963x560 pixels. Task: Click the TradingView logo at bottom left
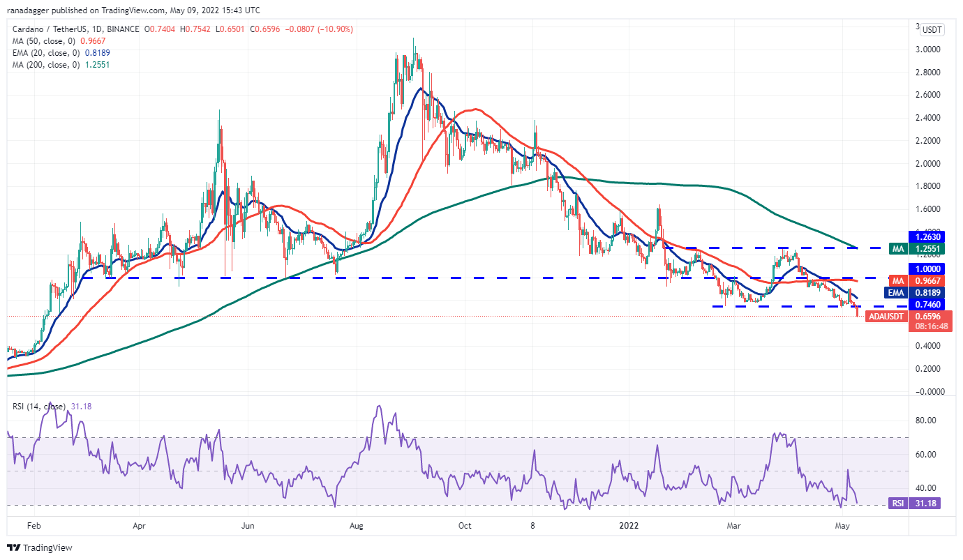tap(40, 548)
